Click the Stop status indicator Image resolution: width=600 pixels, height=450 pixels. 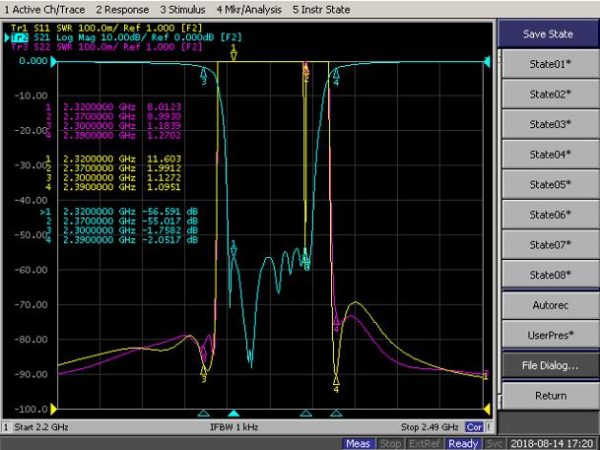[390, 443]
